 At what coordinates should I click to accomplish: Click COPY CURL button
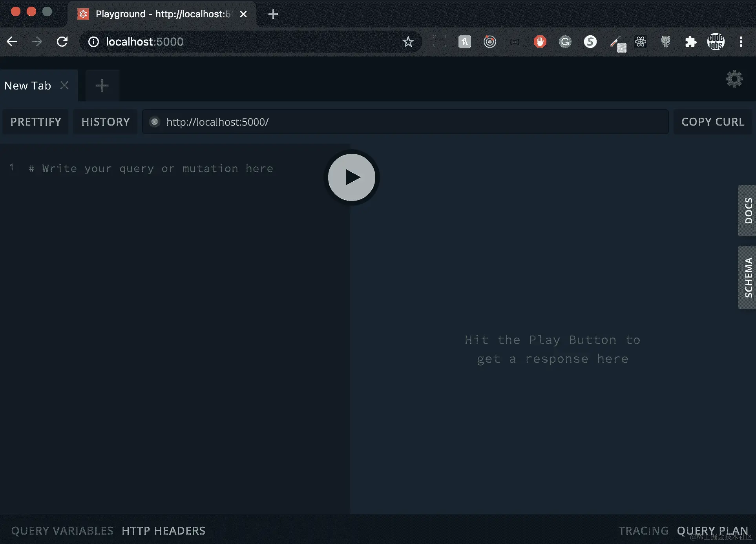713,122
